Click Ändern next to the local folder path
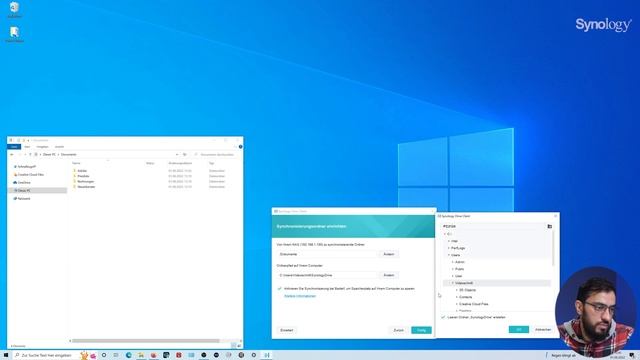 click(x=389, y=276)
